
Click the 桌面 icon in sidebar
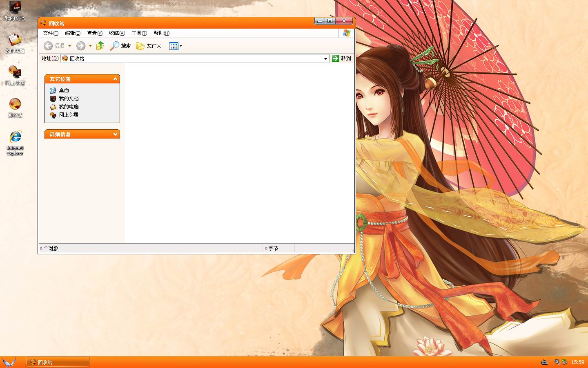[53, 90]
